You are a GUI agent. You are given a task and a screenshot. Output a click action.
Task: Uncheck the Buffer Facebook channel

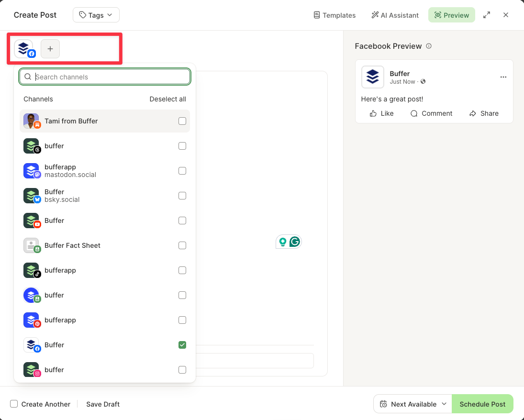pyautogui.click(x=182, y=345)
